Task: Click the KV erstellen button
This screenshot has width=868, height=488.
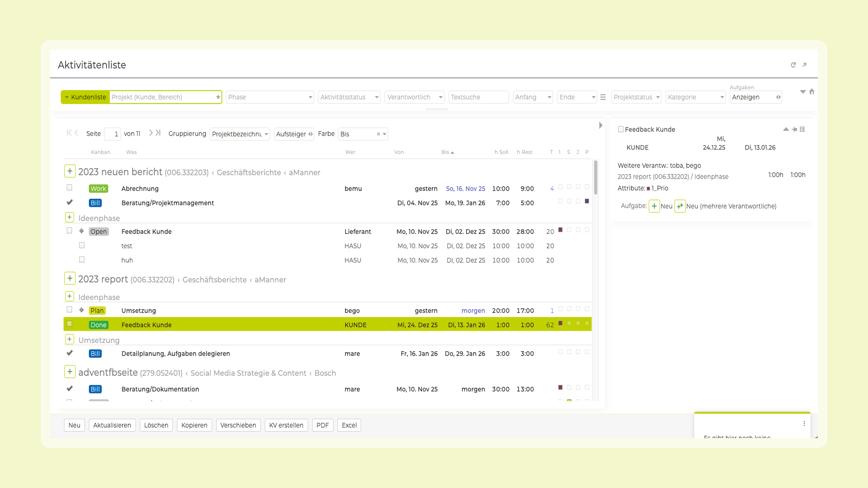Action: tap(286, 425)
